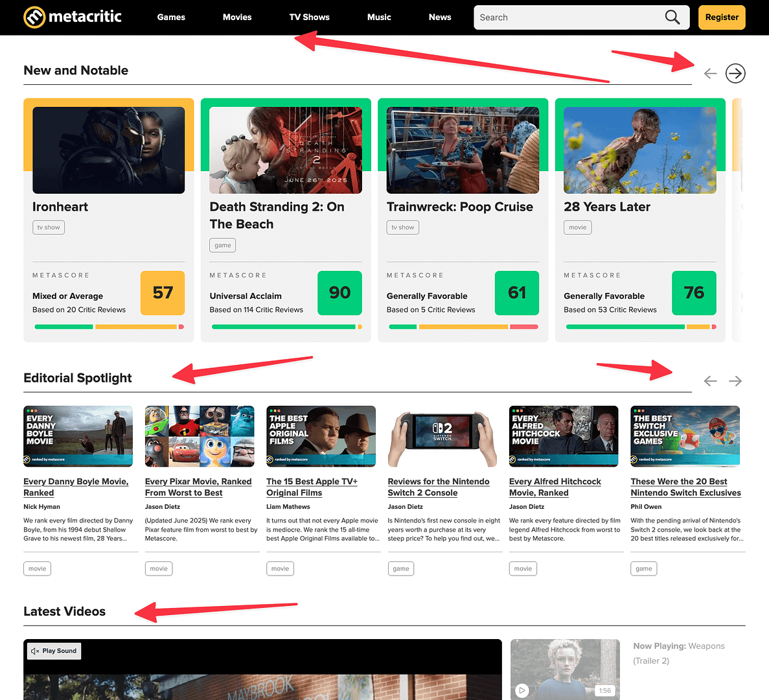Open Every Pixar Movie, Ranked article
The image size is (769, 700).
click(x=198, y=487)
